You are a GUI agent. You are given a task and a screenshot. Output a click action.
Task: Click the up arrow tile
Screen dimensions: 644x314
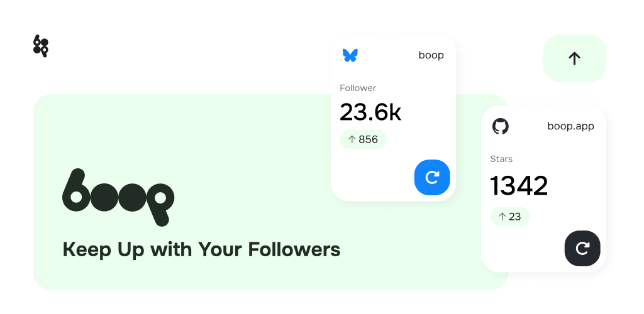pos(574,58)
